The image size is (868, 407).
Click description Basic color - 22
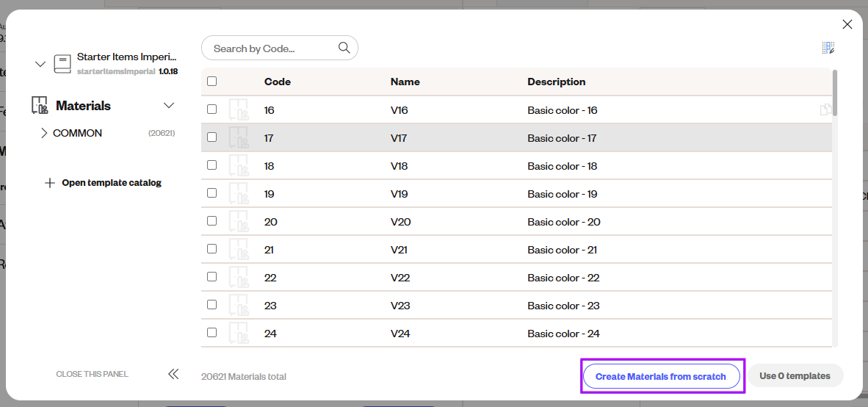(563, 278)
